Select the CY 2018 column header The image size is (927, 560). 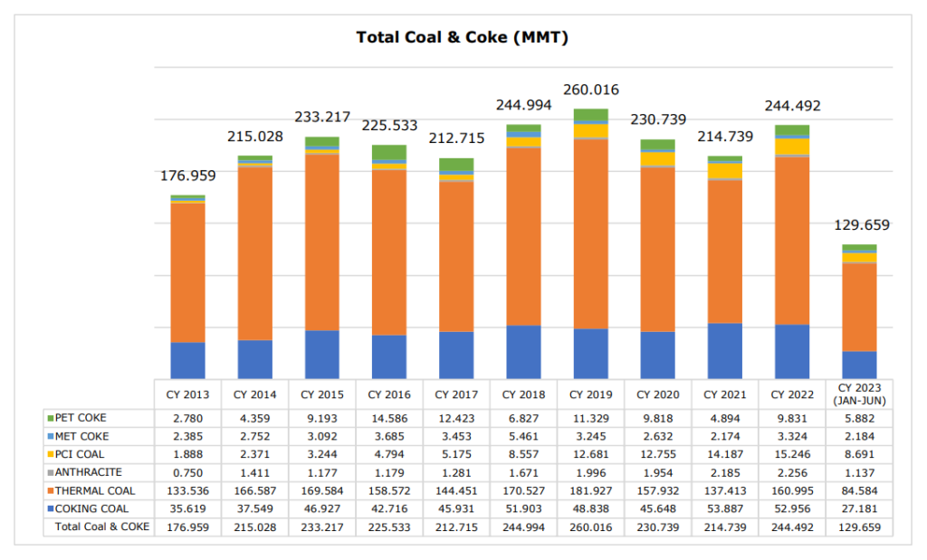pyautogui.click(x=522, y=394)
